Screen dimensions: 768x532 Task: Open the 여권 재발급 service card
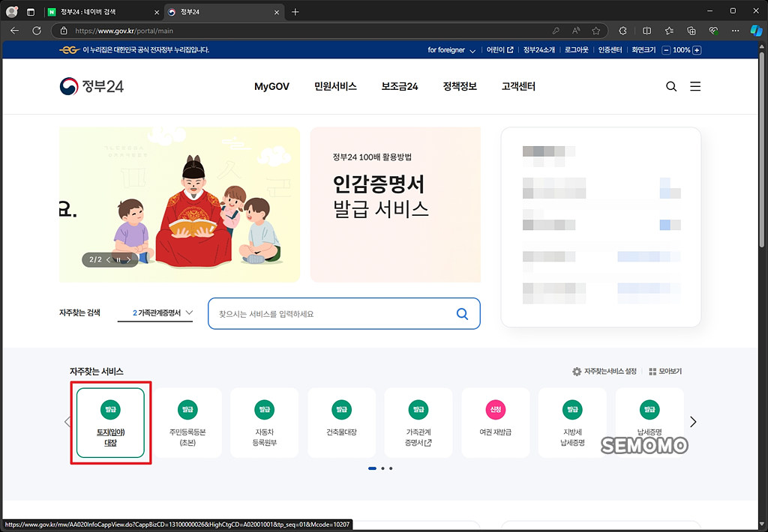point(496,423)
